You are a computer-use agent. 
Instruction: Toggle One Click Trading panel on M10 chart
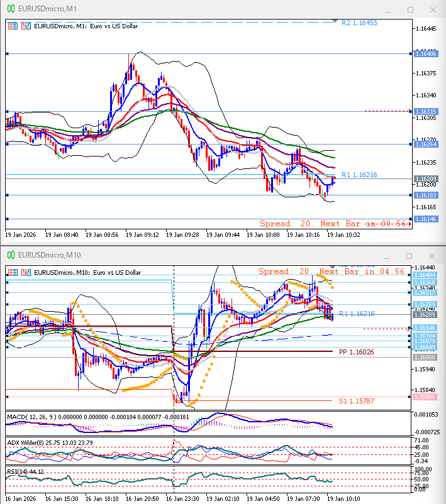[x=13, y=272]
